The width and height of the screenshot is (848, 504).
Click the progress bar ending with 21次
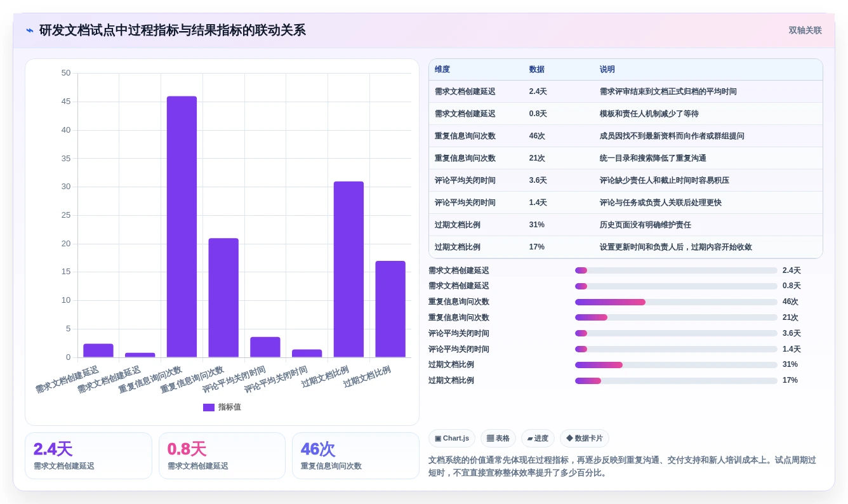pyautogui.click(x=676, y=317)
